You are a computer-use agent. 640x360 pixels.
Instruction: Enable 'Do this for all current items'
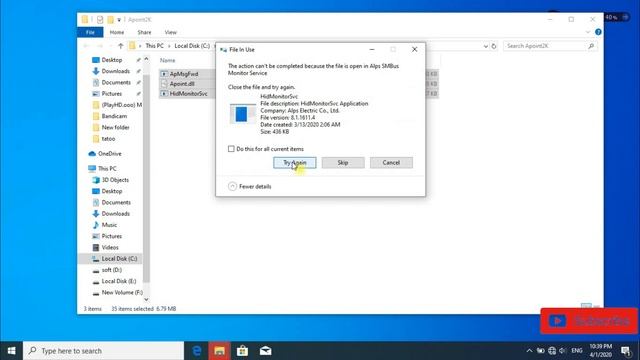point(231,149)
